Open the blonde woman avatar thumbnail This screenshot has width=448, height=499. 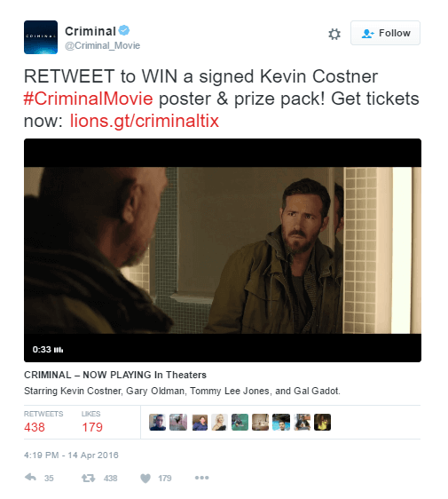pos(219,423)
